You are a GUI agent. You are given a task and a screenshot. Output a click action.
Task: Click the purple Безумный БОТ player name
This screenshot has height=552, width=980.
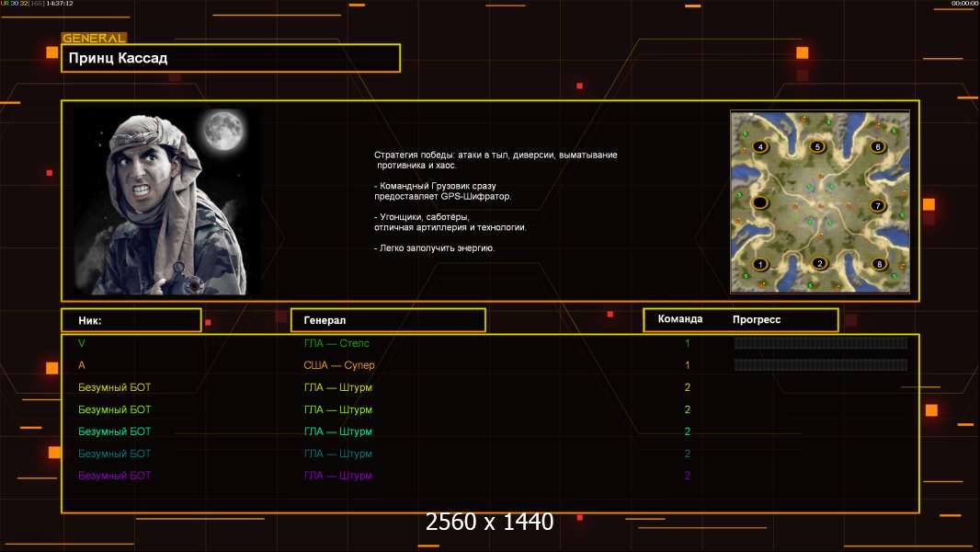pos(115,476)
